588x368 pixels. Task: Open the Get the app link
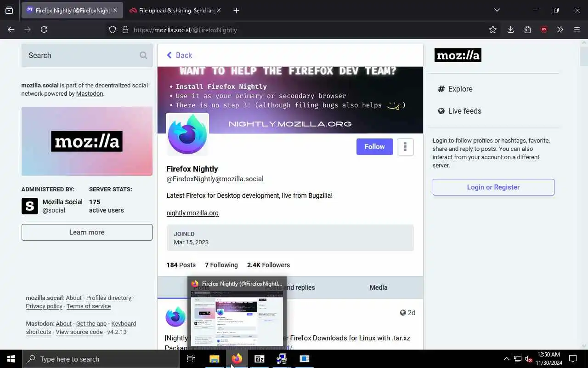click(91, 324)
